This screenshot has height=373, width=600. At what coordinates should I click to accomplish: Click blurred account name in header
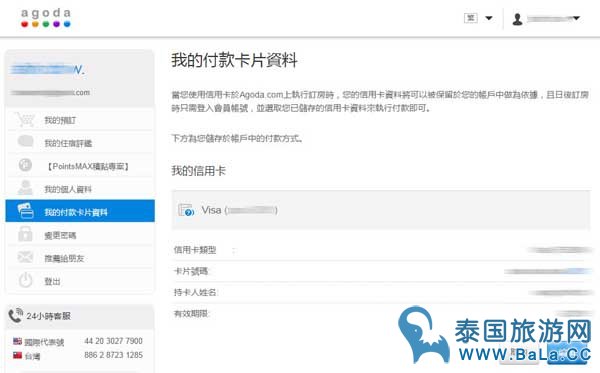pyautogui.click(x=549, y=18)
